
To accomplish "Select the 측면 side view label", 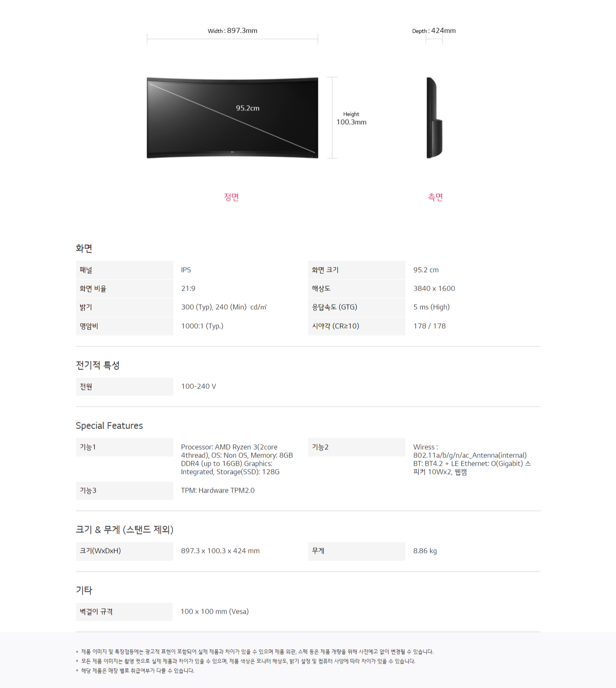I will (435, 197).
